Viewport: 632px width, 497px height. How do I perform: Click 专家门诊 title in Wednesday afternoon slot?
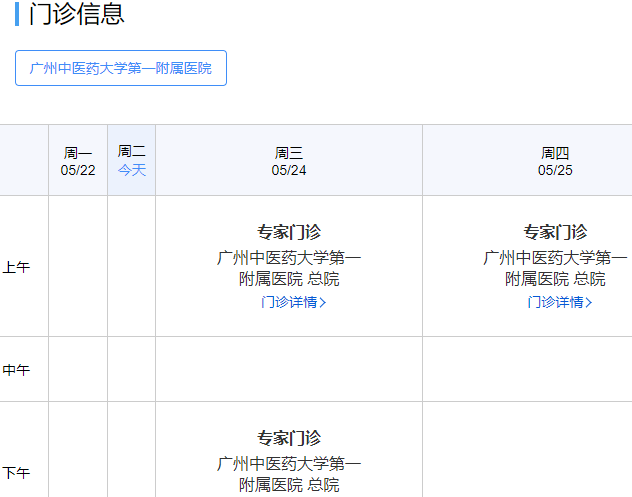click(x=289, y=438)
